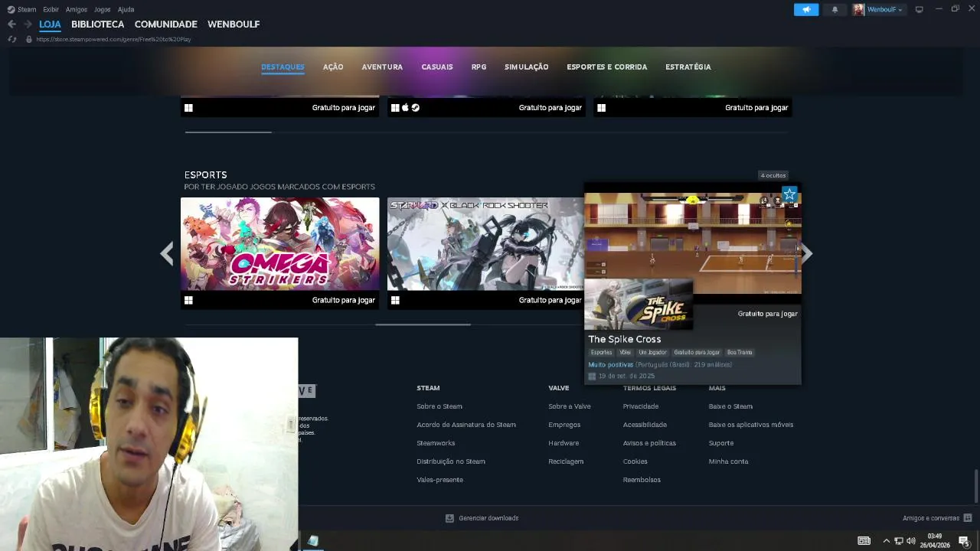Go back with the browser back arrow
The image size is (980, 551).
tap(11, 24)
